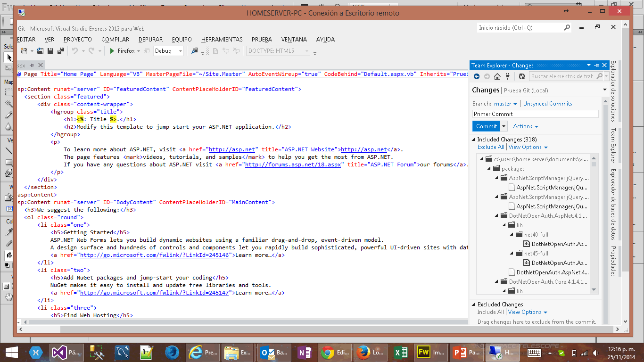This screenshot has height=362, width=644.
Task: Open the Actions dropdown
Action: click(x=526, y=126)
